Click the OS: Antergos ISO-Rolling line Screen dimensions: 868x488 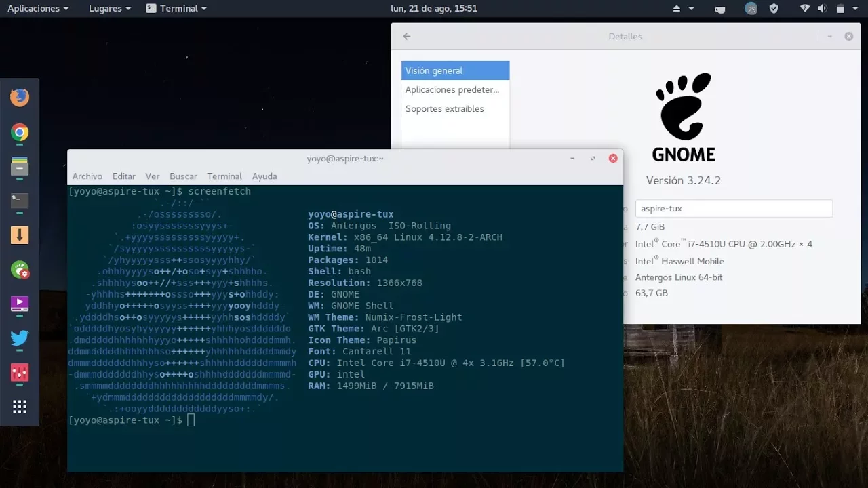pos(379,226)
